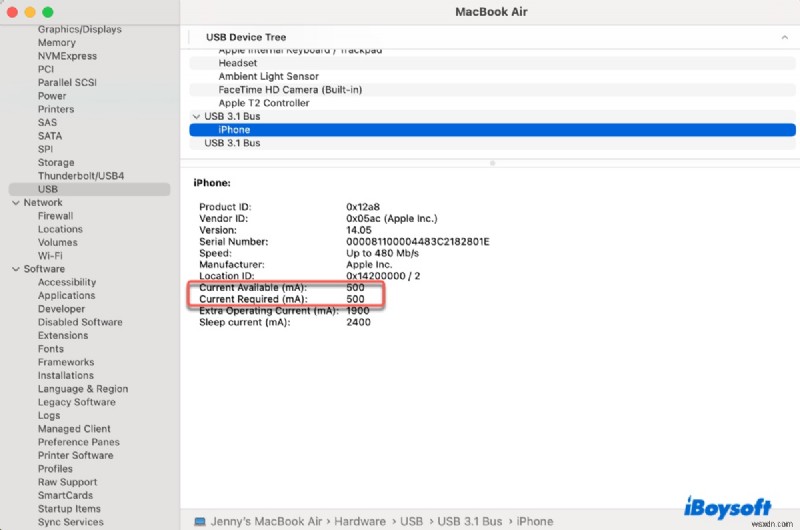
Task: Collapse the Network section in sidebar
Action: pyautogui.click(x=16, y=203)
